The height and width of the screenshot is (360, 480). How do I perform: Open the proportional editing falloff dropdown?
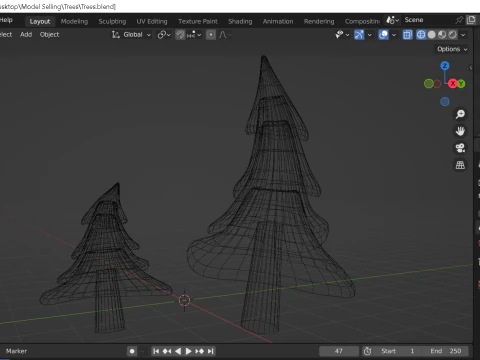pyautogui.click(x=225, y=35)
